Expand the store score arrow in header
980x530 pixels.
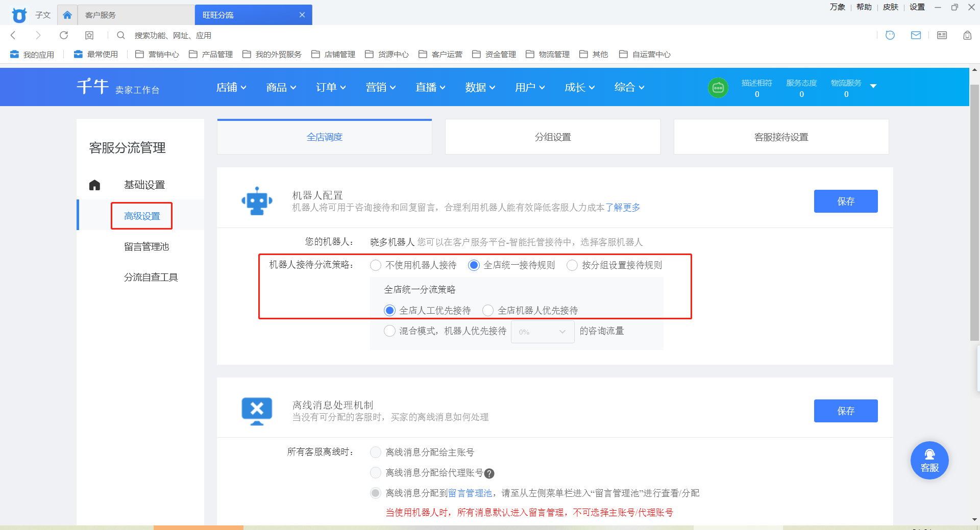(873, 86)
